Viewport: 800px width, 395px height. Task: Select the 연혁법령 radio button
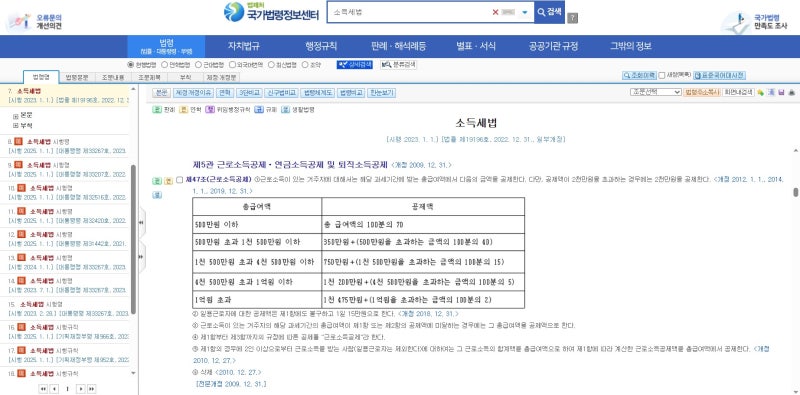tap(164, 65)
